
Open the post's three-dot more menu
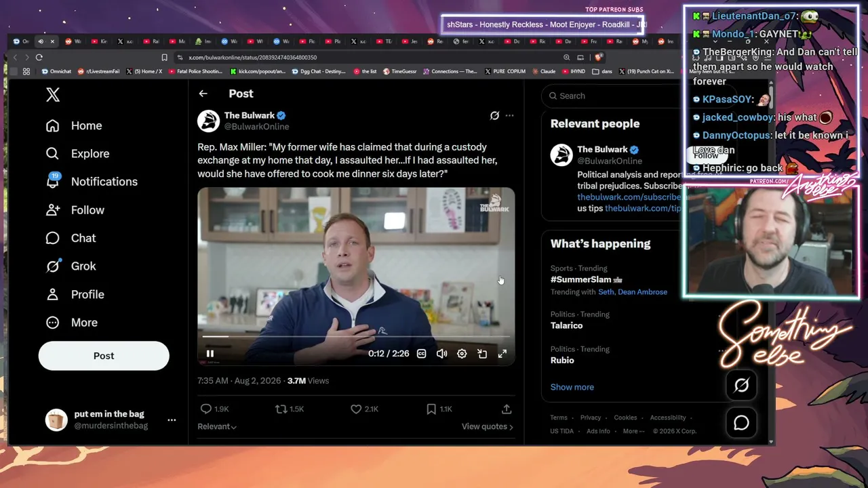tap(509, 116)
